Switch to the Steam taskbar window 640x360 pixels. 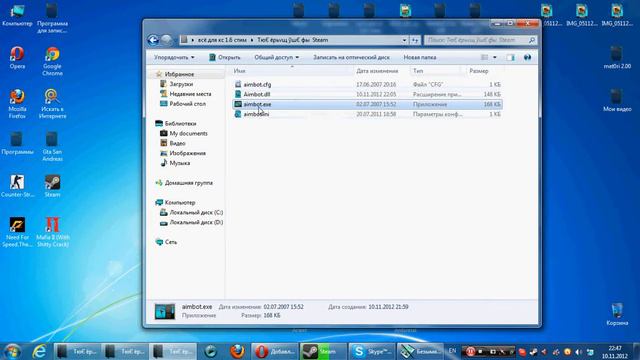click(x=322, y=351)
